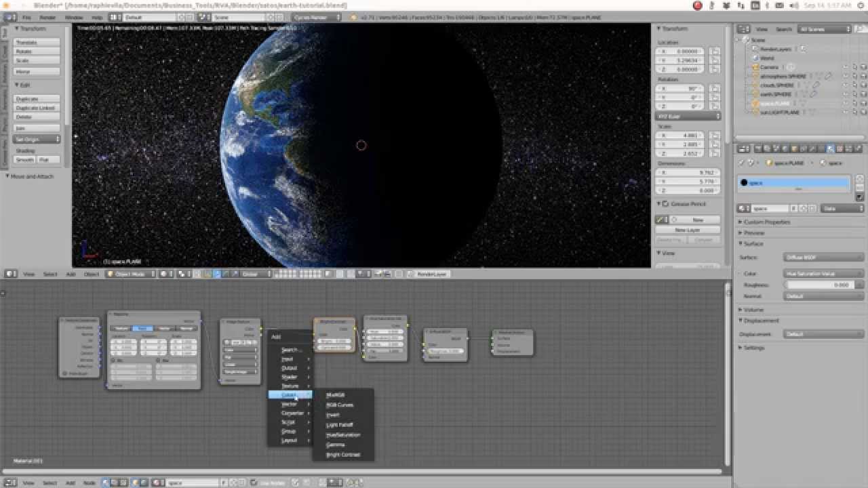Click the Rotate tool button

coord(37,52)
